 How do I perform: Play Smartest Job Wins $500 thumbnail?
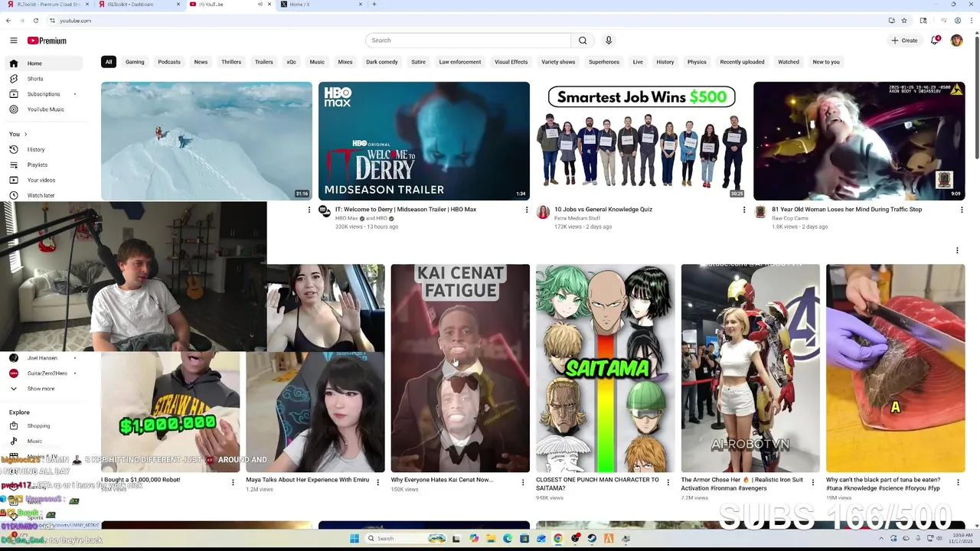[642, 141]
